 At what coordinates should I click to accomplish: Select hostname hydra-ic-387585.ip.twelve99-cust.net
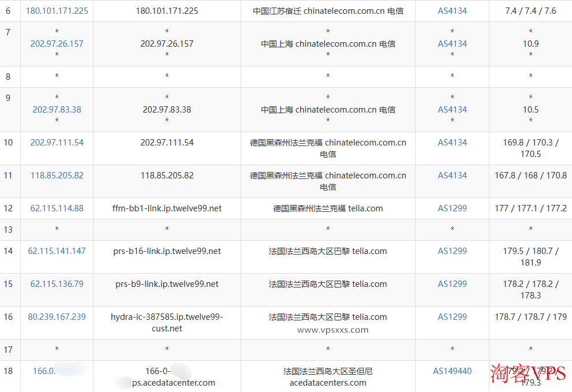click(x=167, y=323)
